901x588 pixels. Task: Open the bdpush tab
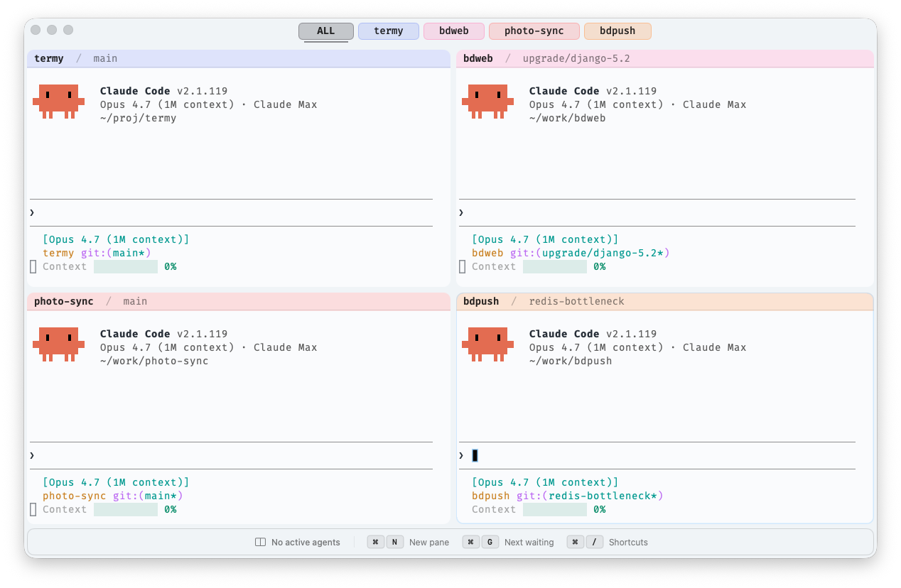point(617,31)
